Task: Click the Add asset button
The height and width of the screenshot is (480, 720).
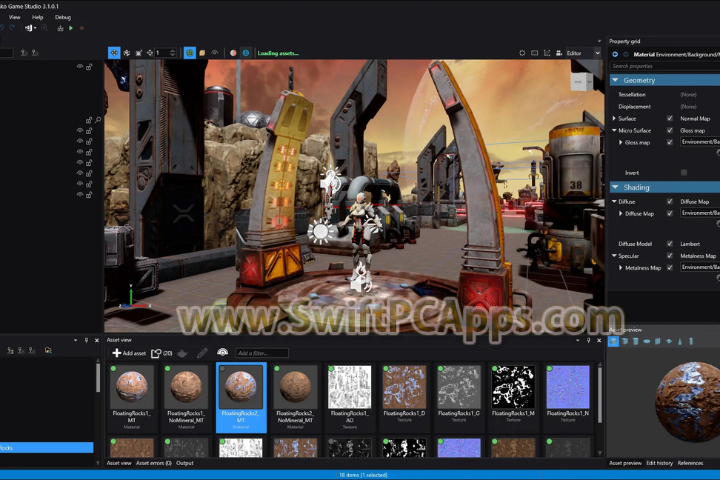Action: (129, 353)
